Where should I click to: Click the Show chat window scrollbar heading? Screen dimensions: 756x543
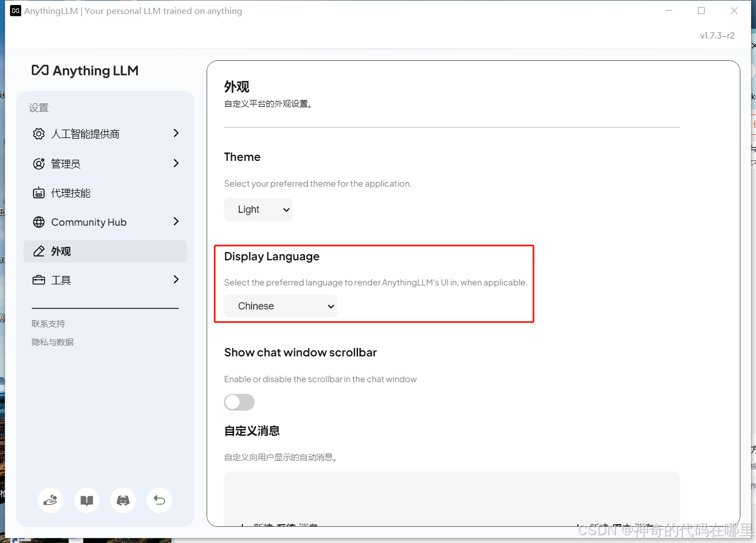[x=300, y=353]
